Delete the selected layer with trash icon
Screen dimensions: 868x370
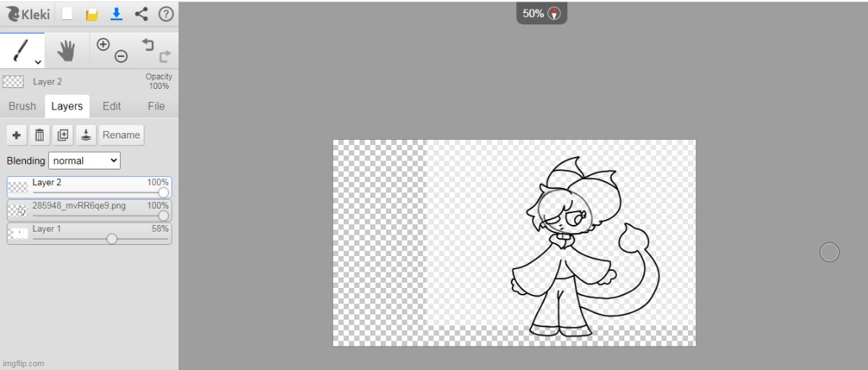click(x=39, y=135)
